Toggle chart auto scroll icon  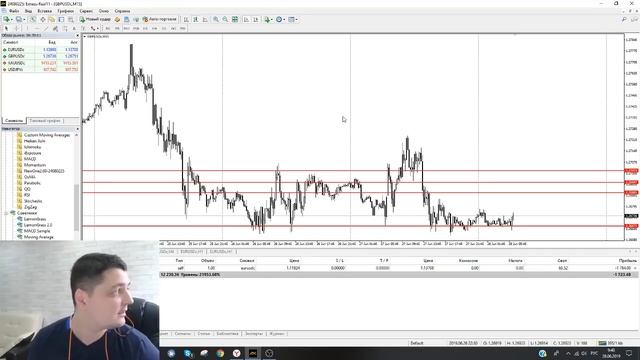pyautogui.click(x=246, y=19)
